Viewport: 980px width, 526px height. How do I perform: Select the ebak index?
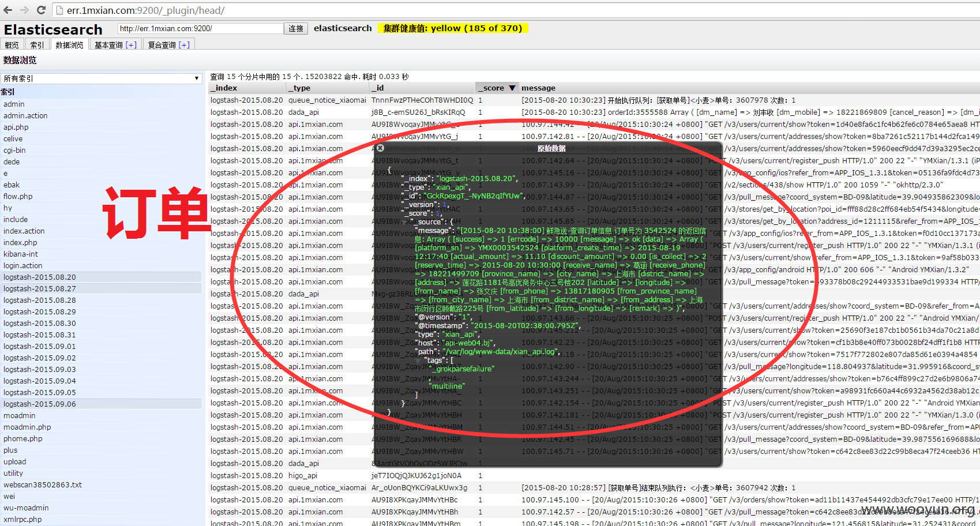click(x=101, y=185)
